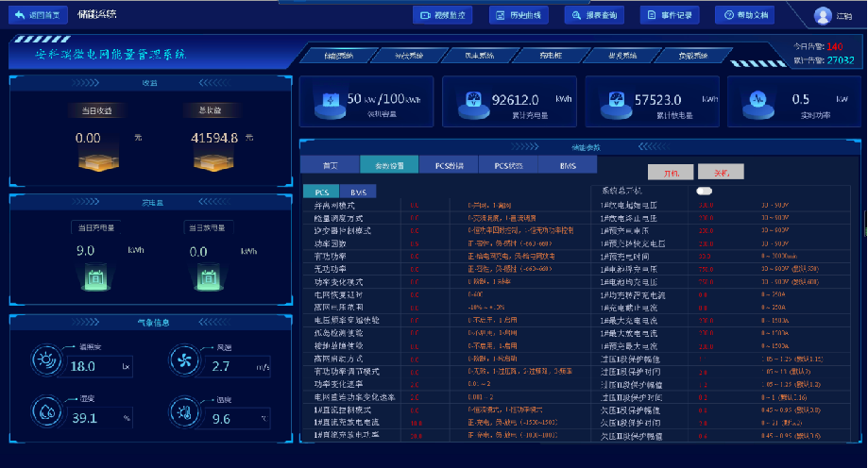This screenshot has width=868, height=468.
Task: Select the BMS parameter sub-tab
Action: coord(358,192)
